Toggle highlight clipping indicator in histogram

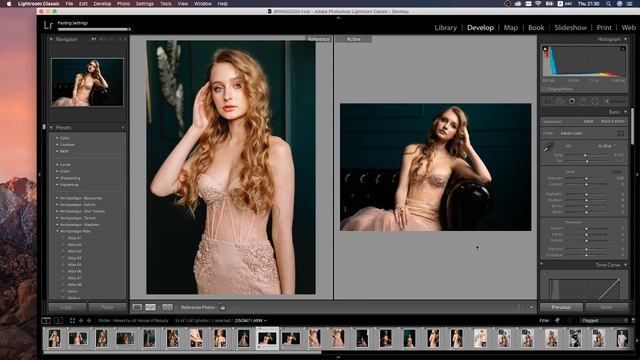tap(623, 49)
